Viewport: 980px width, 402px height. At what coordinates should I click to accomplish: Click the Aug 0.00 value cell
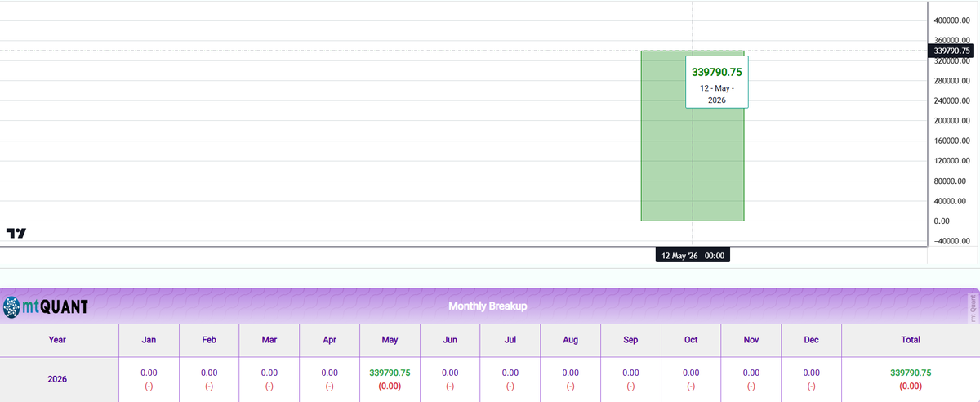click(571, 380)
